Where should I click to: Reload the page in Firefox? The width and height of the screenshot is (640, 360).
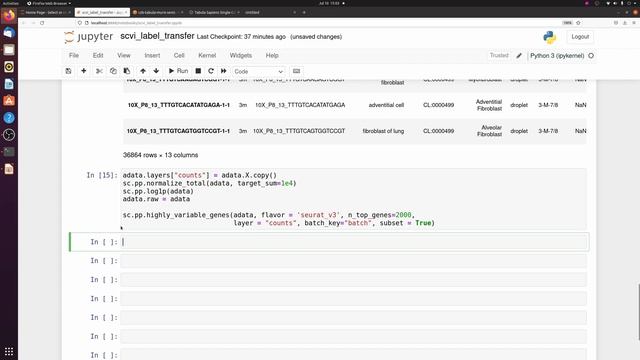[x=42, y=23]
